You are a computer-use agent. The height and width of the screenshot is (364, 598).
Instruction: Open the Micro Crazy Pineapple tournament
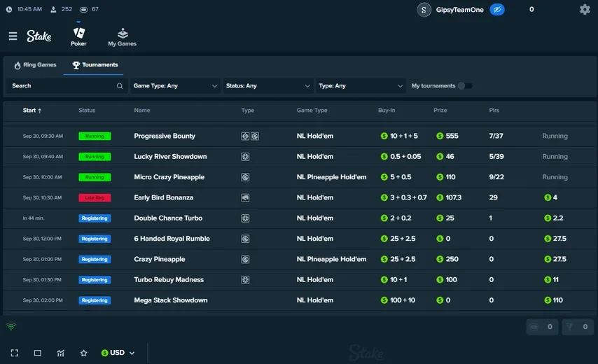[169, 177]
